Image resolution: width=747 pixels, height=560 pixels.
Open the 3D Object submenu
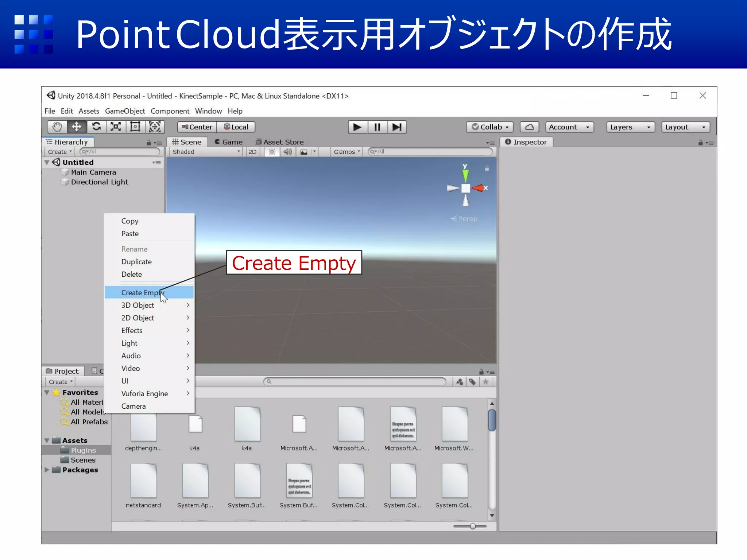click(149, 305)
